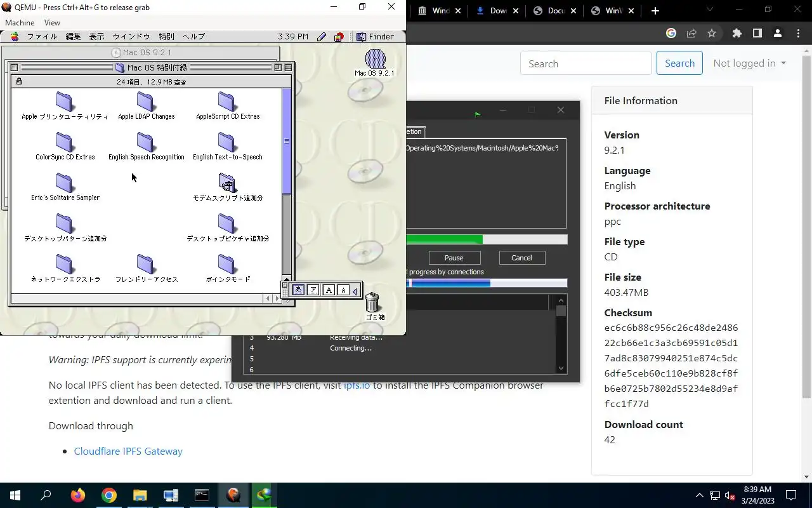Open File Explorer from the taskbar
Viewport: 812px width, 508px height.
click(x=140, y=495)
